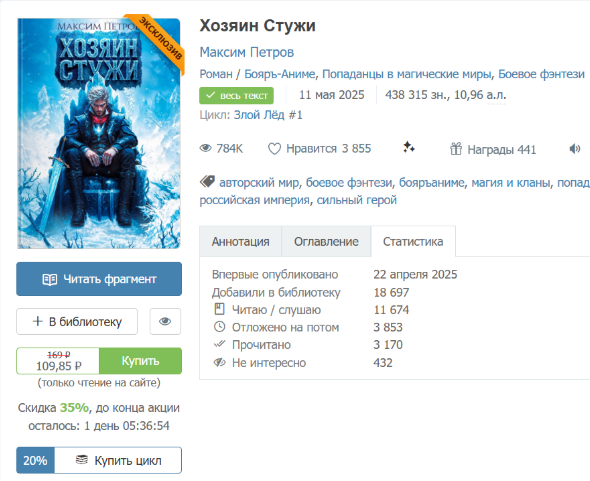
Task: Click the speaker audio icon
Action: click(575, 149)
